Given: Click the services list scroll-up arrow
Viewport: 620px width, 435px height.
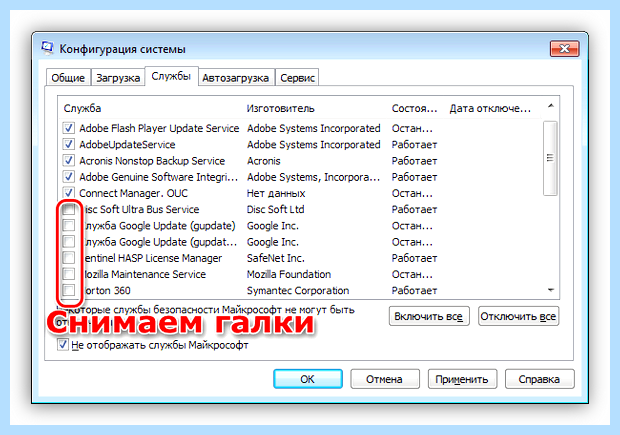Looking at the screenshot, I should pos(550,106).
